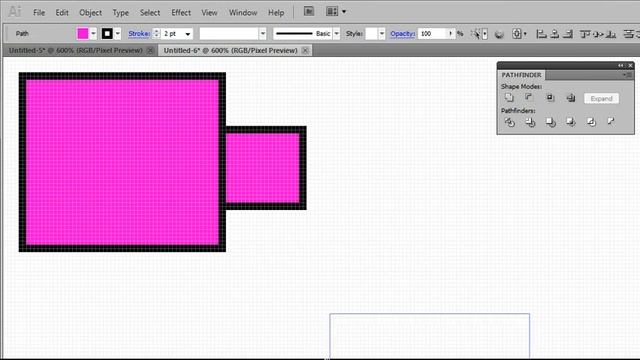Open the Basic brush definition dropdown
Image resolution: width=640 pixels, height=360 pixels.
coord(337,33)
